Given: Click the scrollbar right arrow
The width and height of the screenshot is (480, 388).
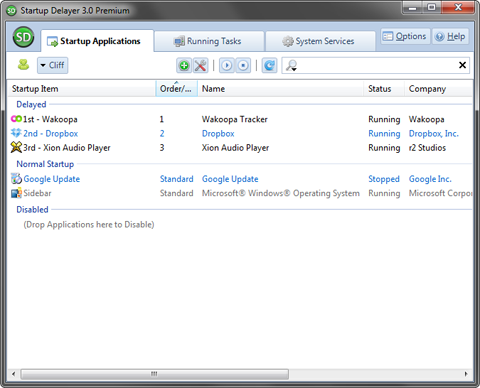Looking at the screenshot, I should pyautogui.click(x=466, y=374).
